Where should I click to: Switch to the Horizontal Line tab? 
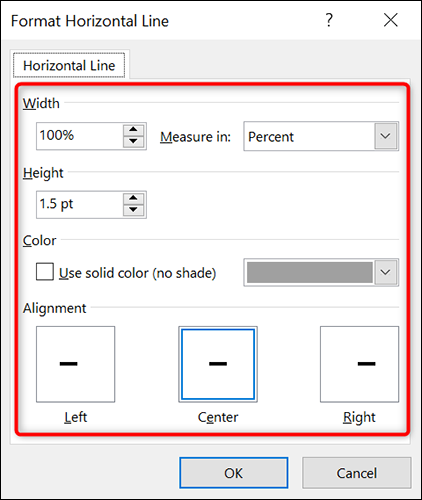[69, 65]
